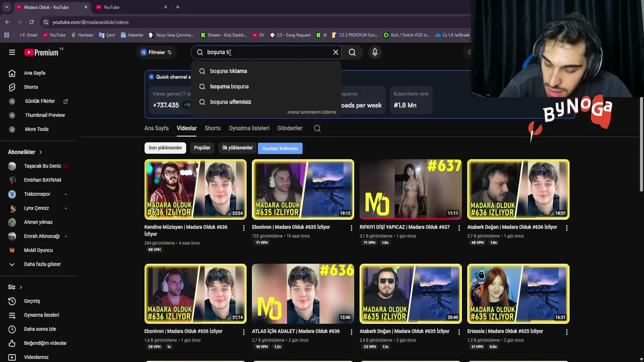Open Ahmet yılmaz subscription channel
Viewport: 644px width, 362px height.
point(39,222)
